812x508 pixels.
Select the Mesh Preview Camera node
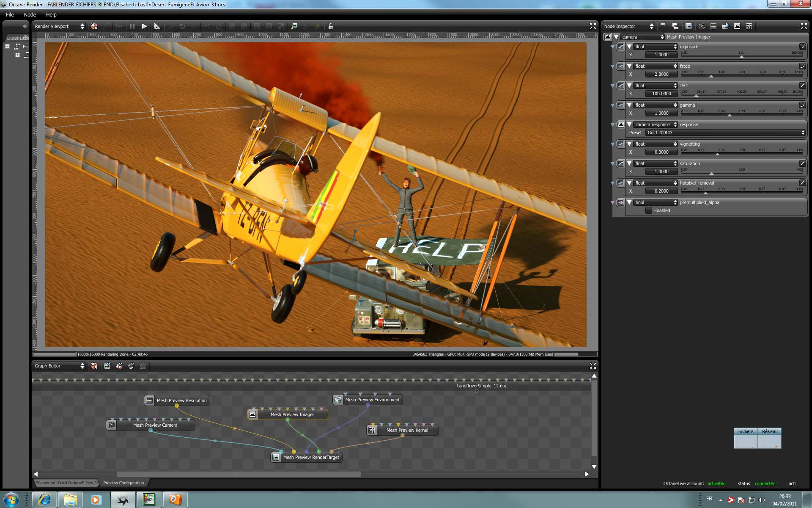click(x=155, y=425)
